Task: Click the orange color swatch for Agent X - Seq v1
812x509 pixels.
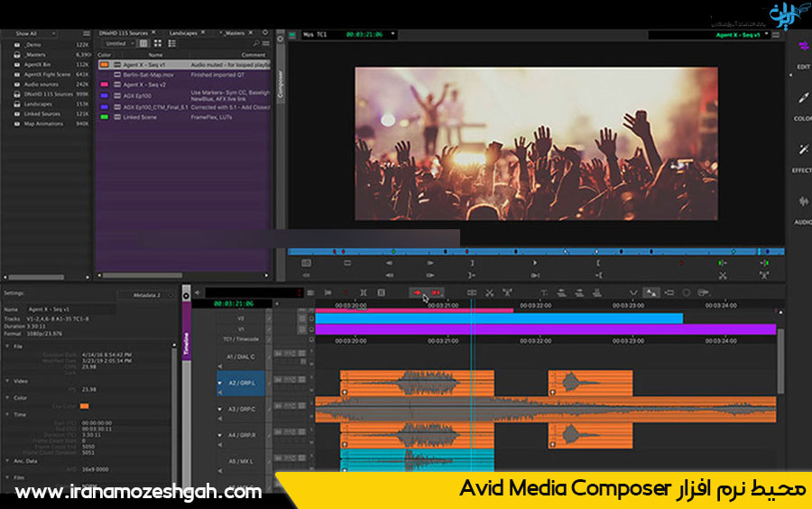Action: click(x=105, y=65)
